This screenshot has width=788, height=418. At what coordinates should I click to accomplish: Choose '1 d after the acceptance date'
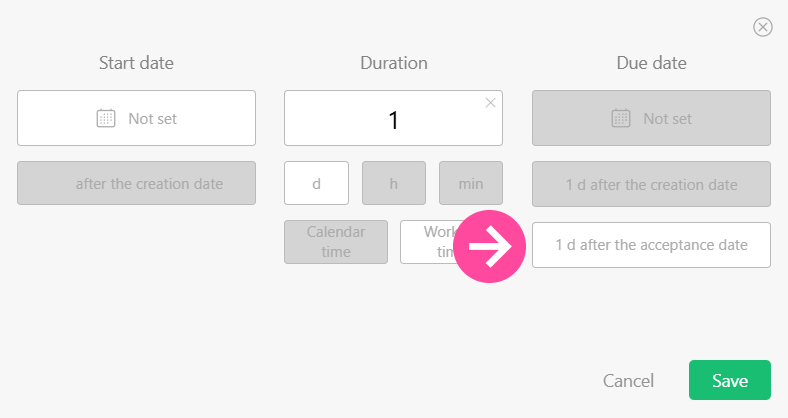651,245
